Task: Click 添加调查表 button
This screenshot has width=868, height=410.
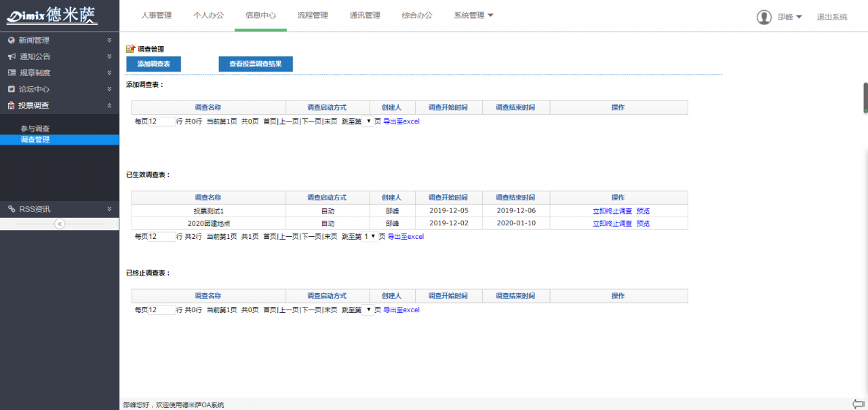Action: tap(154, 64)
